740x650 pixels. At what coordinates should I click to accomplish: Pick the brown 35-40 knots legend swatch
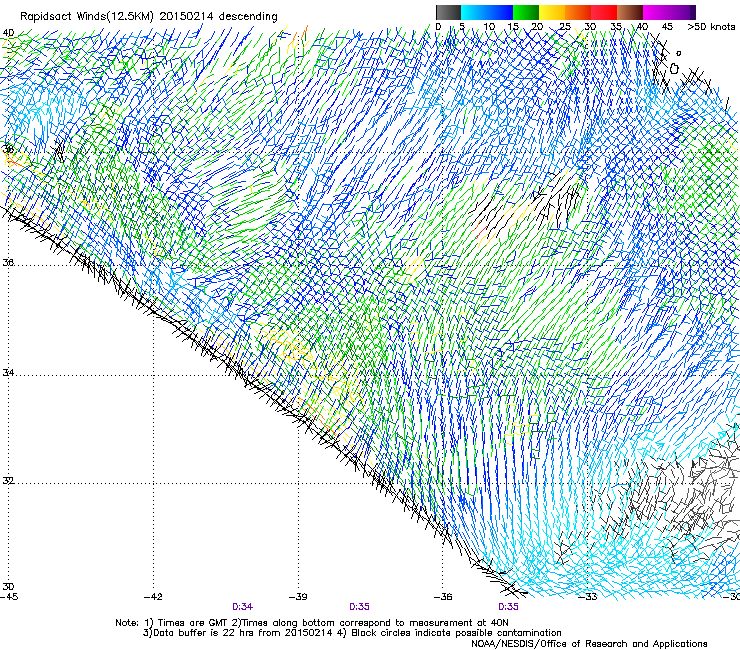[630, 12]
